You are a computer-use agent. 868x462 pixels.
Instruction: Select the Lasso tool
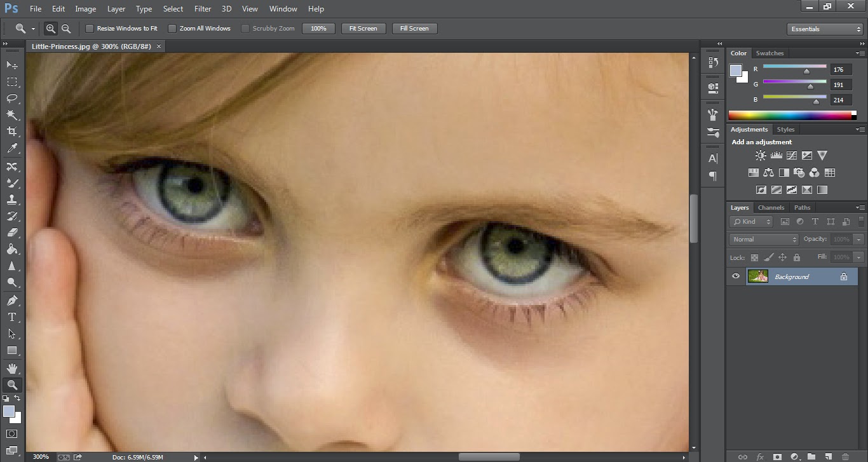coord(12,98)
